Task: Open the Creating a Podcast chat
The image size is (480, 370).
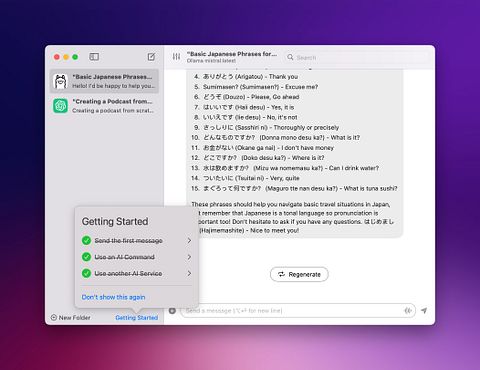Action: (104, 106)
